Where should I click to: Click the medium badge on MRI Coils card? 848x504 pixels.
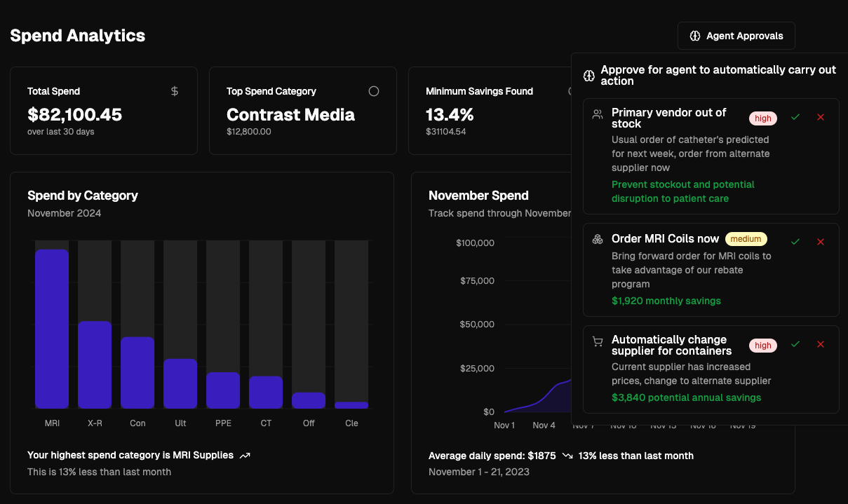[x=746, y=239]
